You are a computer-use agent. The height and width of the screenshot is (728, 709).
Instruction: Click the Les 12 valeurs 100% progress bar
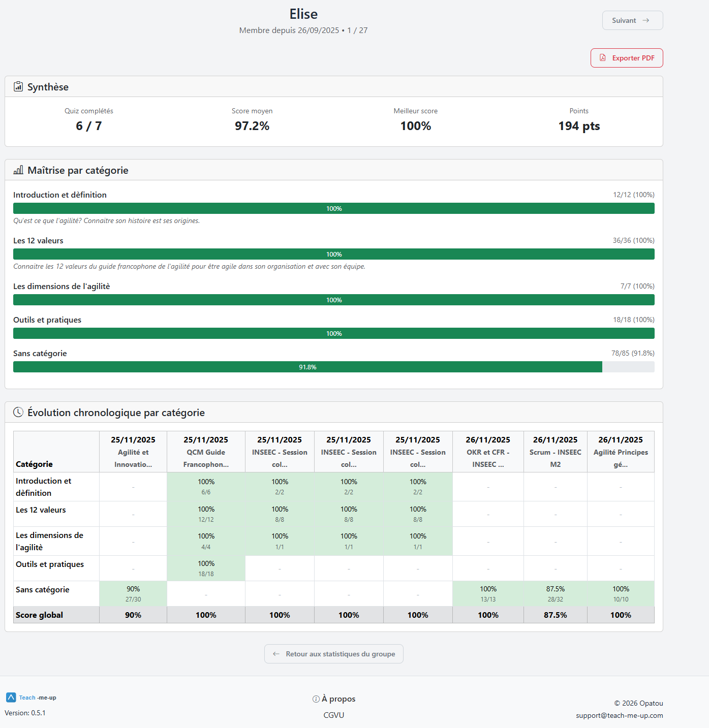[334, 254]
